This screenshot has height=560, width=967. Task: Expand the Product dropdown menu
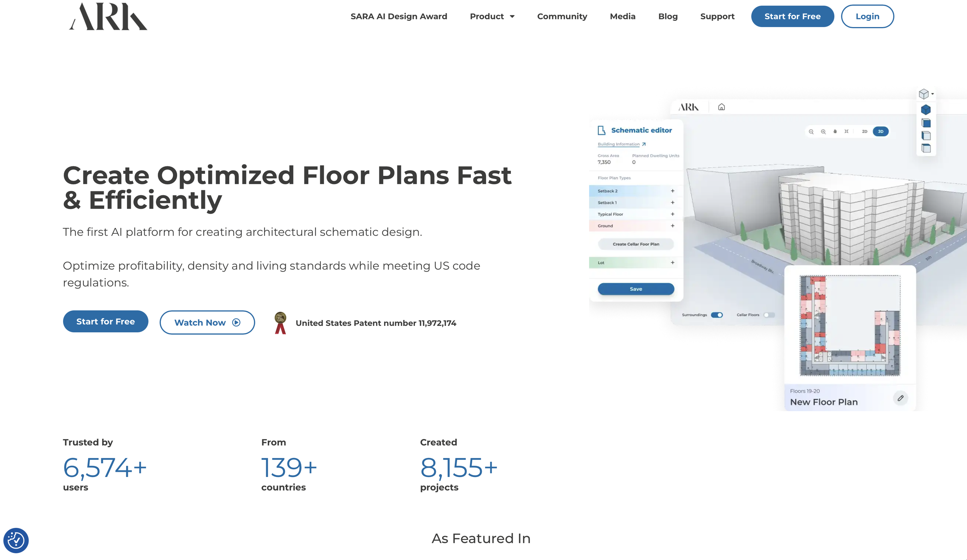492,16
